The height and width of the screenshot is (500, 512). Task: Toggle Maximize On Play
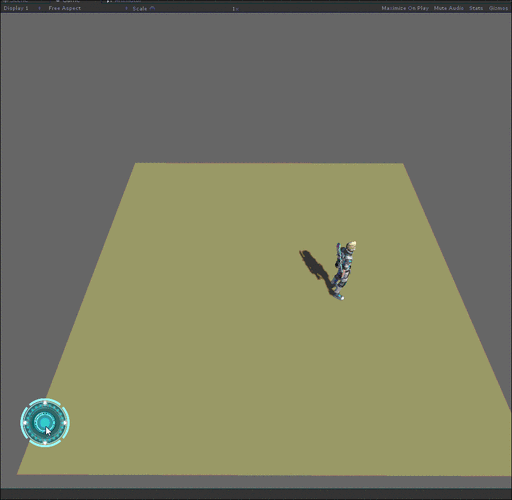pyautogui.click(x=405, y=8)
